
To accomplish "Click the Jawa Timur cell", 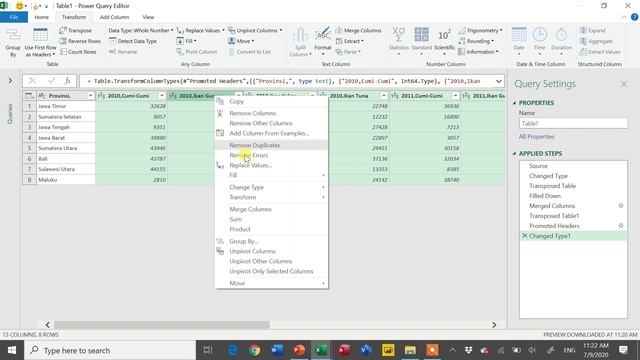I will [66, 106].
